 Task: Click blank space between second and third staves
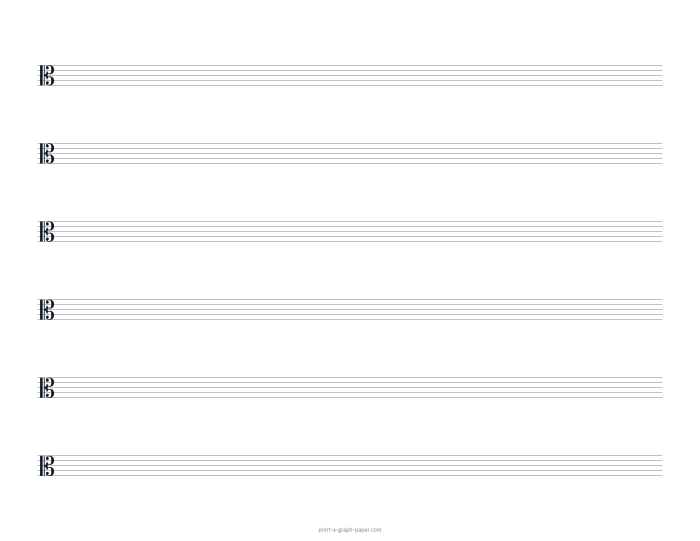[350, 192]
